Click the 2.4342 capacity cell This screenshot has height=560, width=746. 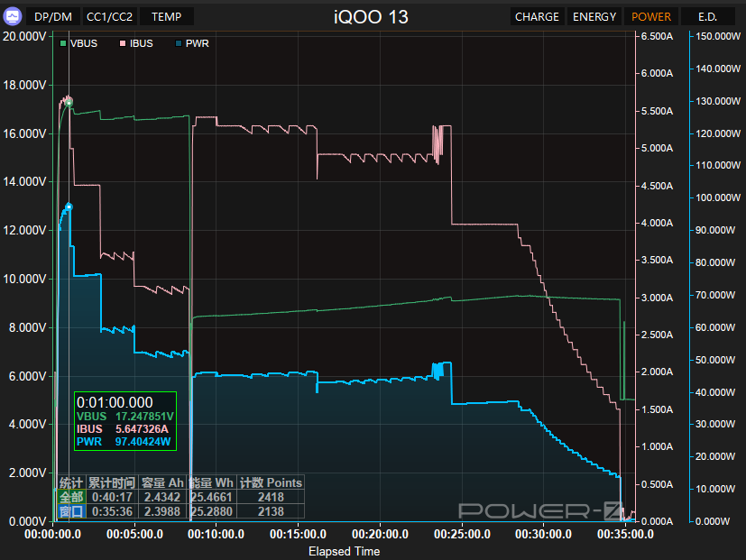point(162,497)
